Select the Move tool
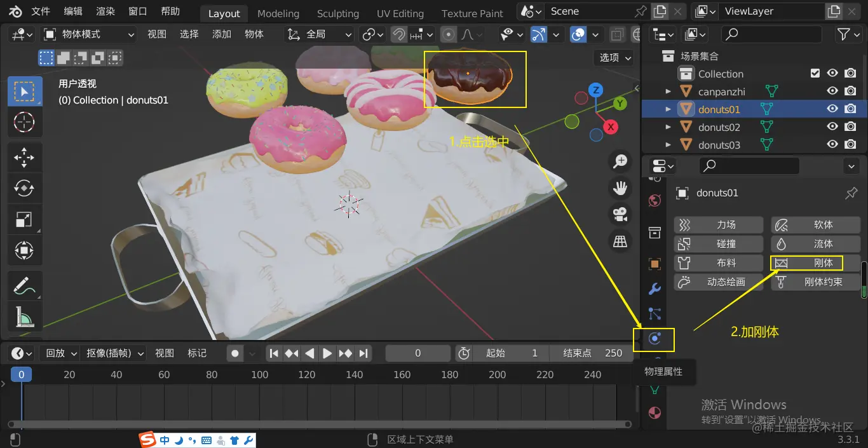Image resolution: width=868 pixels, height=448 pixels. (24, 156)
